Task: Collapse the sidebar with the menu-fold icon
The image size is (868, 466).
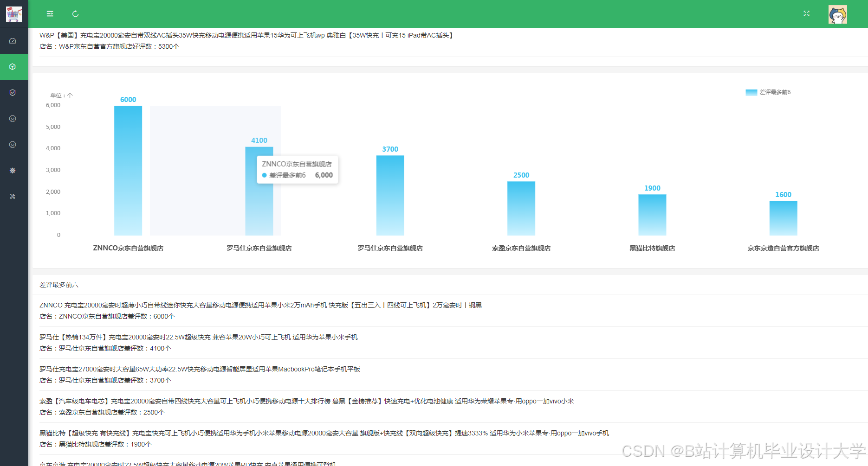Action: click(x=50, y=14)
